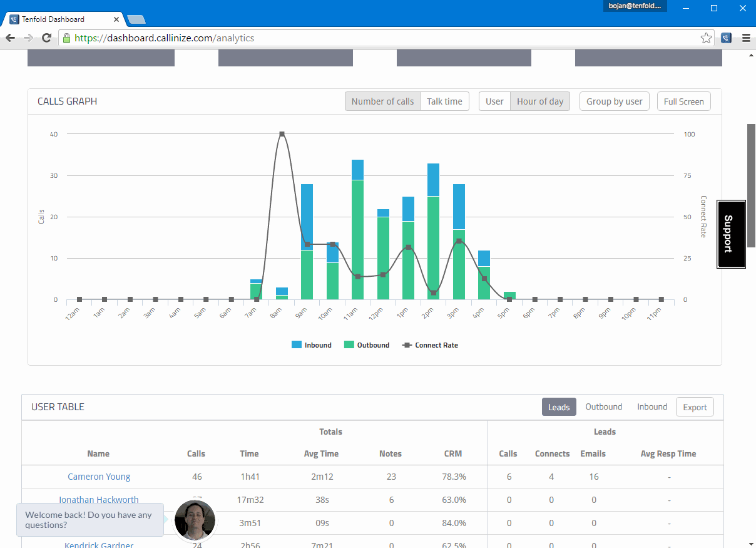The width and height of the screenshot is (756, 548).
Task: Reload the analytics page
Action: click(x=47, y=38)
